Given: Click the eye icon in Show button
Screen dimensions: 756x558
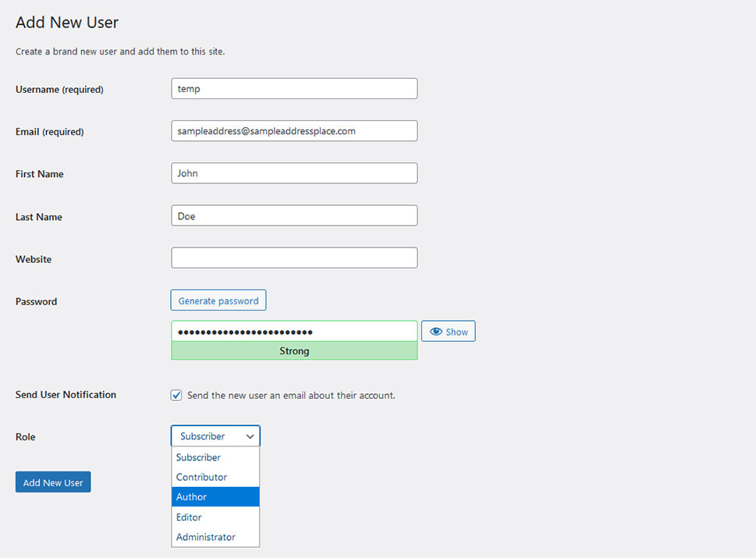Looking at the screenshot, I should [x=436, y=332].
